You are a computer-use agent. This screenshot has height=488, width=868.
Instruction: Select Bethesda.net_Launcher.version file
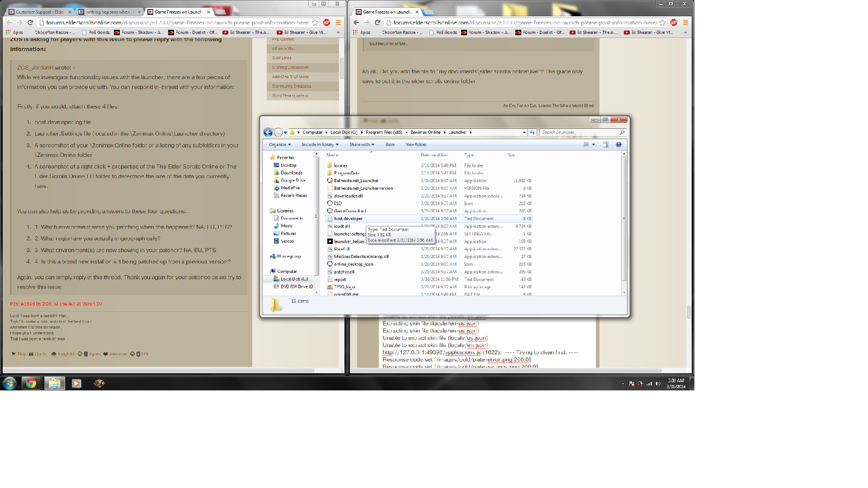pyautogui.click(x=363, y=188)
